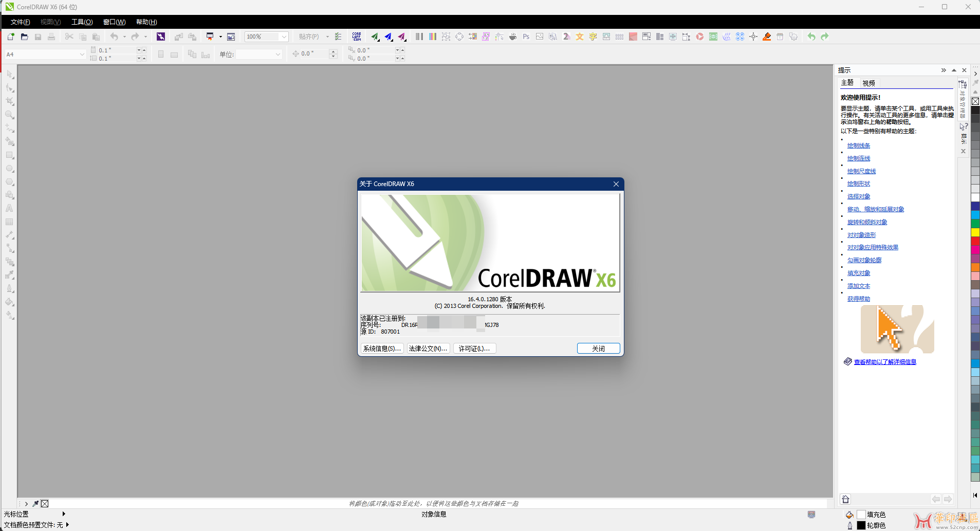
Task: Click the Open folder icon in toolbar
Action: pos(24,36)
